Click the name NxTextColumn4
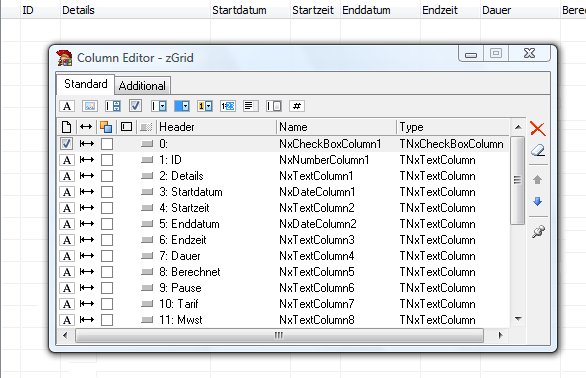The height and width of the screenshot is (378, 586). [x=317, y=256]
